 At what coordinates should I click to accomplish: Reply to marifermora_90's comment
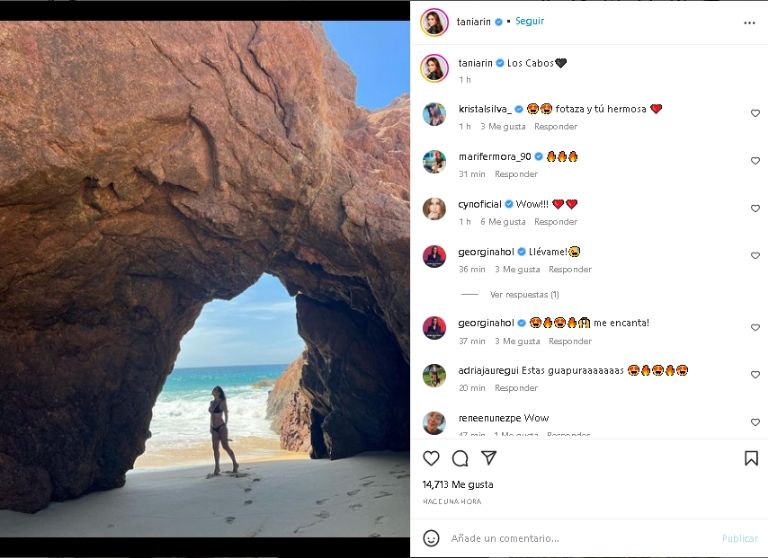516,174
